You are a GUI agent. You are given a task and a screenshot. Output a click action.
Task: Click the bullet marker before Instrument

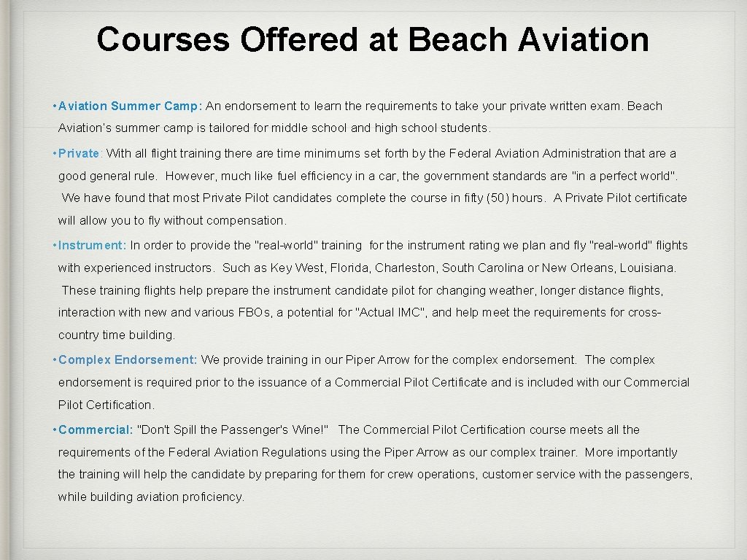[55, 246]
